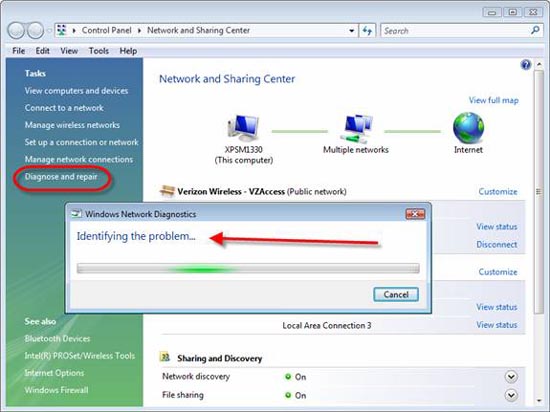
Task: Close the Windows Network Diagnostics dialog
Action: [x=415, y=214]
